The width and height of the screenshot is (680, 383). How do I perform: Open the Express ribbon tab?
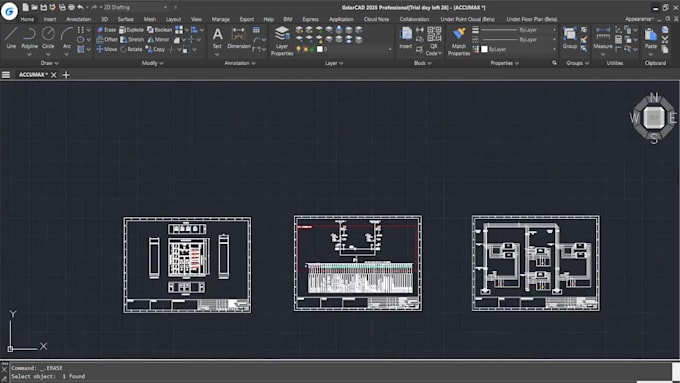[x=311, y=19]
